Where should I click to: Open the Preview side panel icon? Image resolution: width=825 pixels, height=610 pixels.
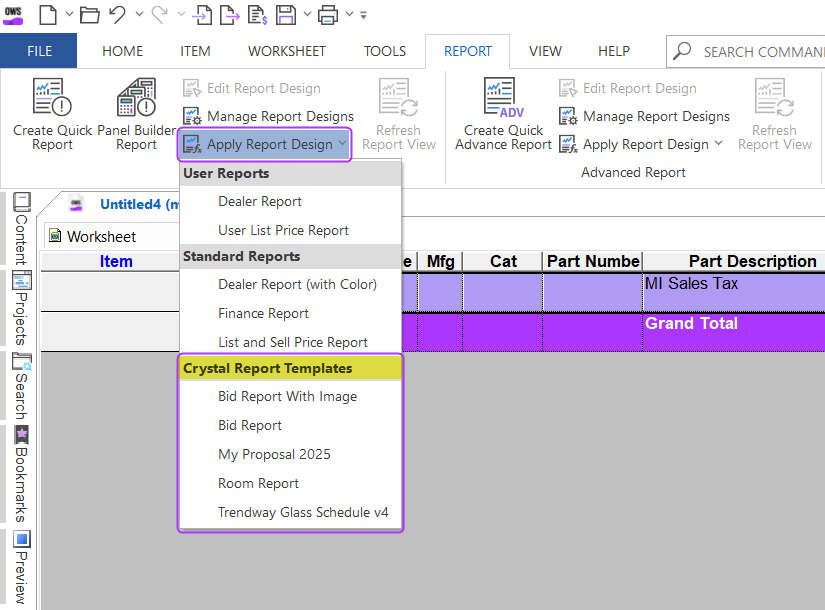tap(22, 539)
